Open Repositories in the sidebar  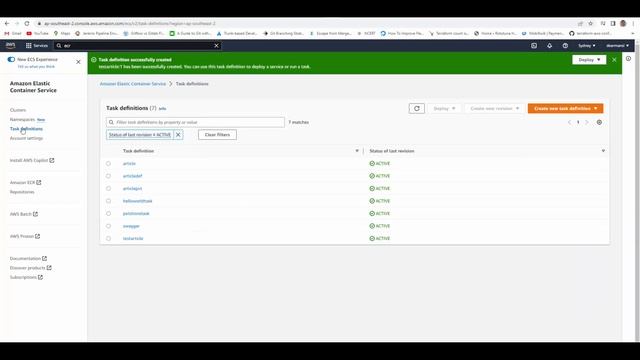22,192
